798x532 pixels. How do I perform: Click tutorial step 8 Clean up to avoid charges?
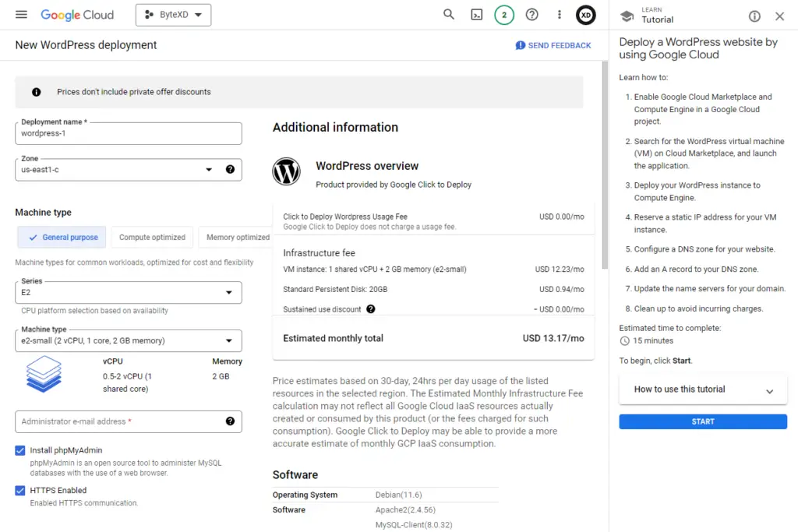[698, 308]
